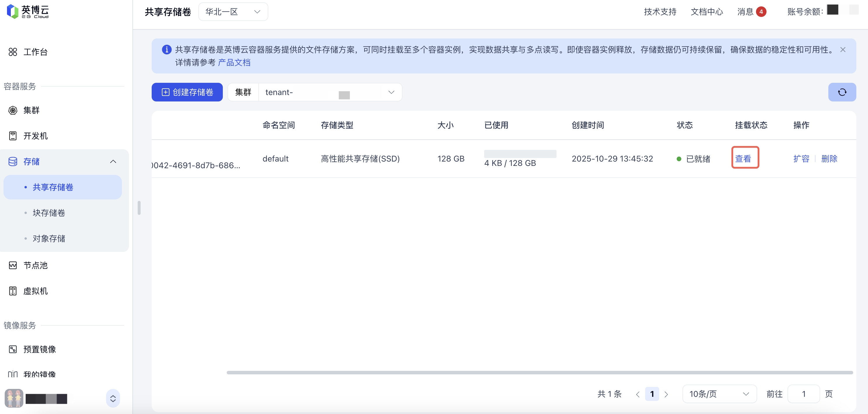
Task: Open 集群 from the sidebar
Action: (x=31, y=110)
